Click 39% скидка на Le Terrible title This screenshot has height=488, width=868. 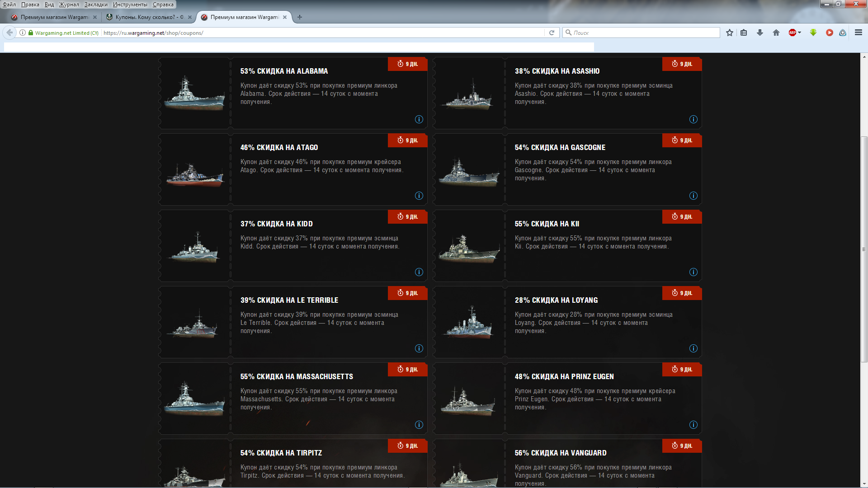(x=289, y=300)
